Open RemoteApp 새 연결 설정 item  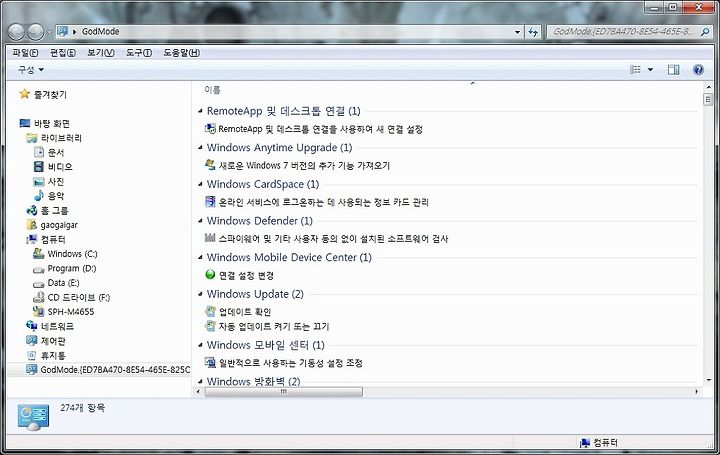click(x=321, y=129)
